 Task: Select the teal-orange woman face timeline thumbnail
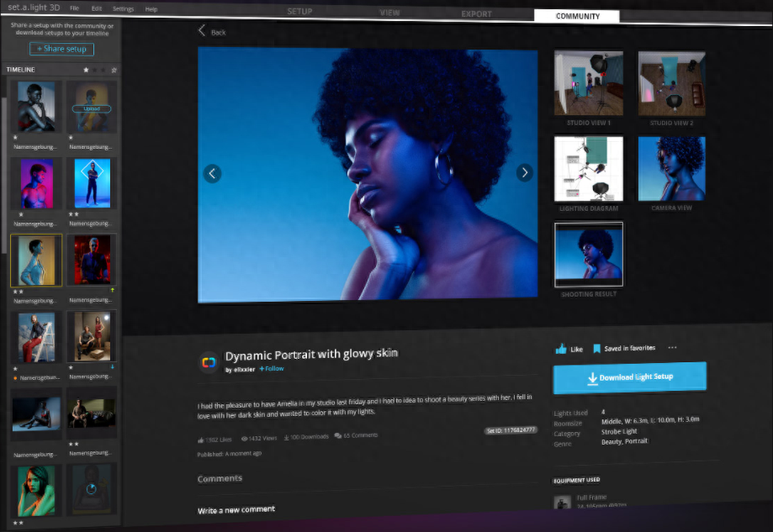pos(36,491)
